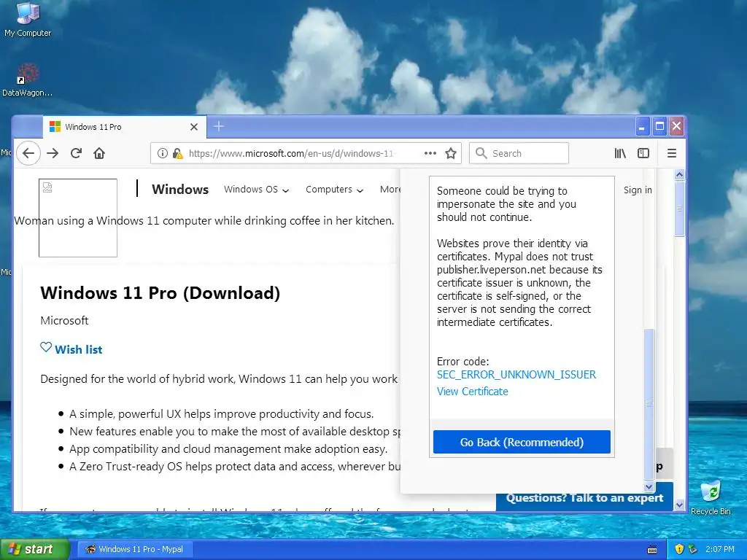Click the Windows brand link in the page header
The image size is (747, 560).
[180, 190]
